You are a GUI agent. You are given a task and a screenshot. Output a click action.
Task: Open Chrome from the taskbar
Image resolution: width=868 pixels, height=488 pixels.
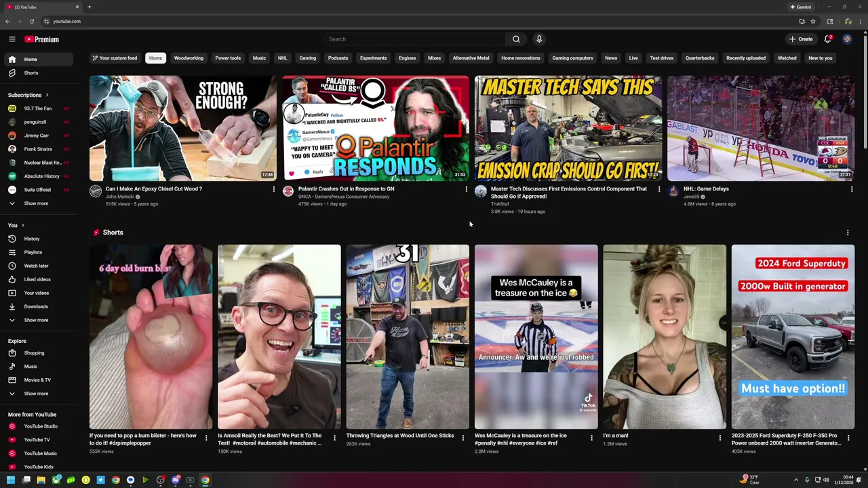(x=205, y=481)
